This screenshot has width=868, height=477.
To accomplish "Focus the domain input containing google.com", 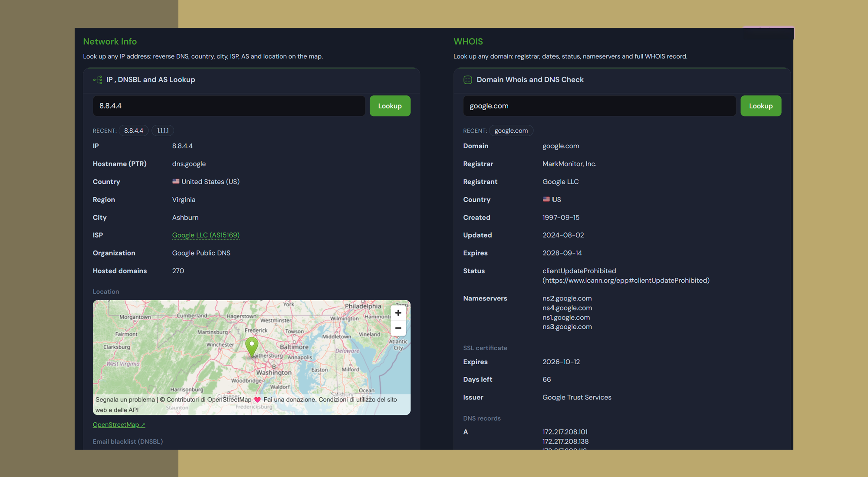I will pyautogui.click(x=599, y=106).
